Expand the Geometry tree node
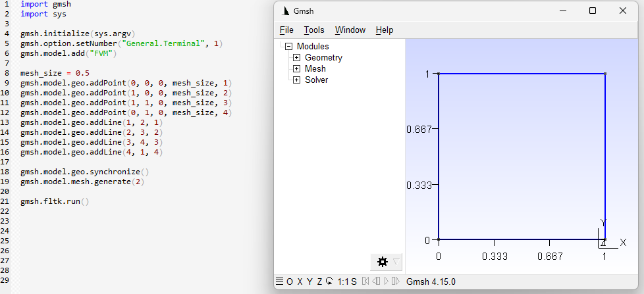Viewport: 644px width, 294px height. pyautogui.click(x=296, y=58)
